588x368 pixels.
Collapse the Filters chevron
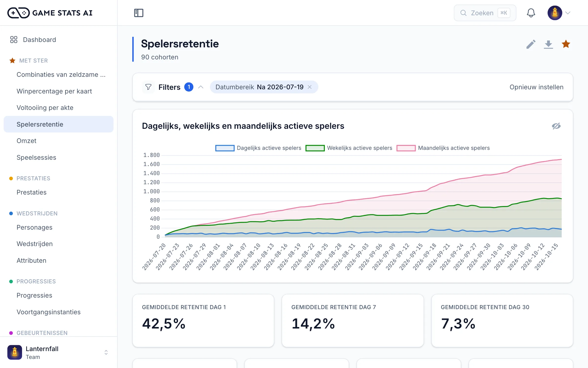point(201,87)
